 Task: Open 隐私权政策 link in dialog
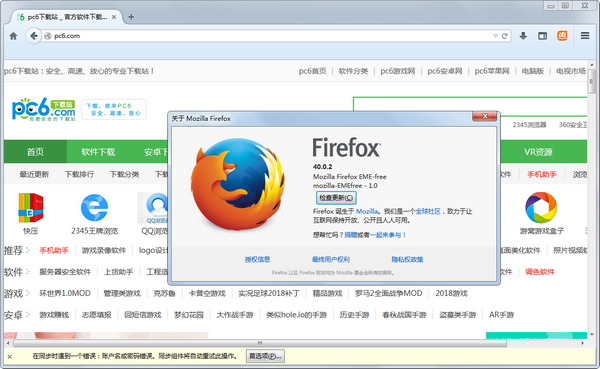pyautogui.click(x=407, y=260)
